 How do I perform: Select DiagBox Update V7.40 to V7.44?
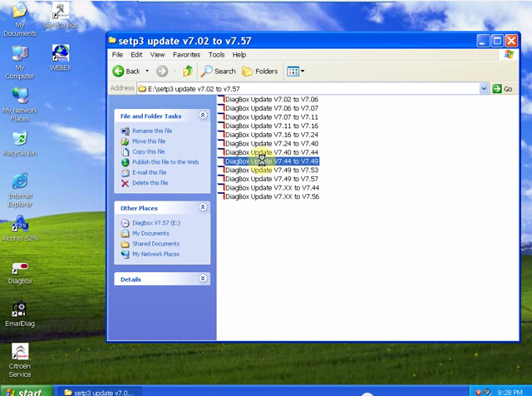coord(268,152)
